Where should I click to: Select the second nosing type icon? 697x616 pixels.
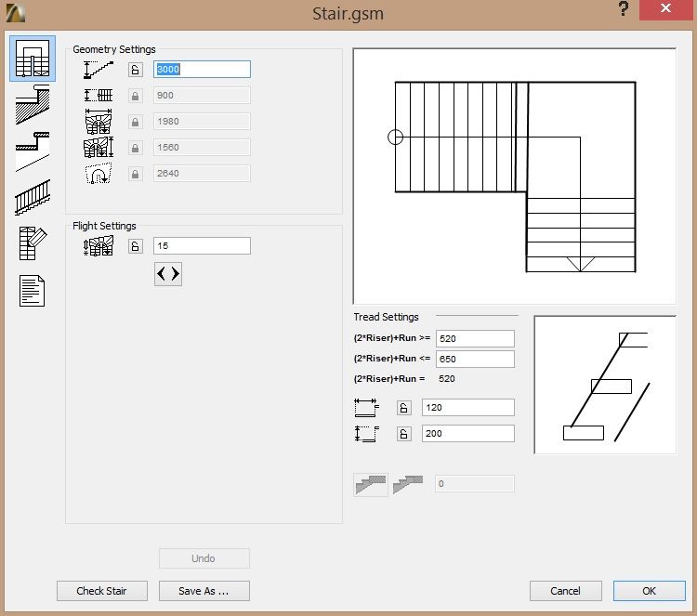click(408, 484)
